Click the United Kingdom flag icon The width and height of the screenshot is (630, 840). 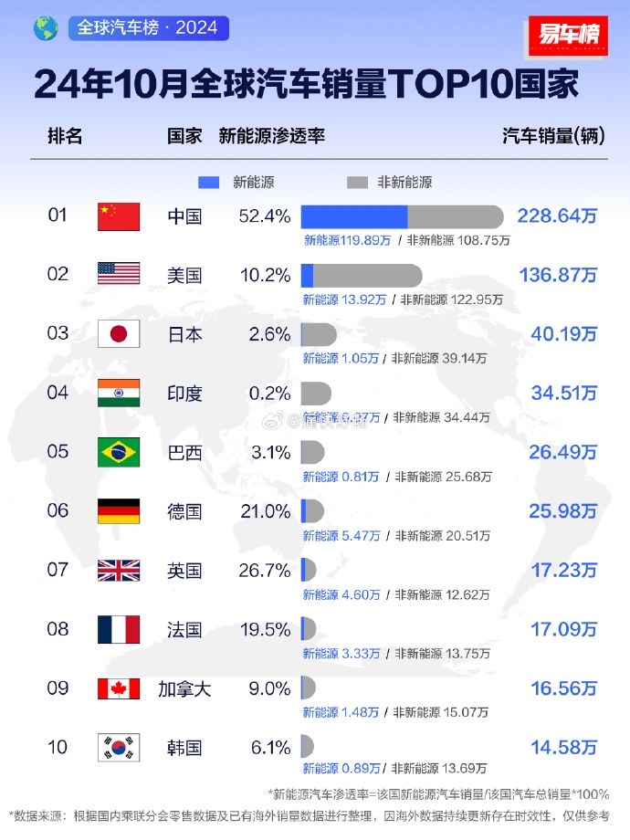tap(119, 571)
